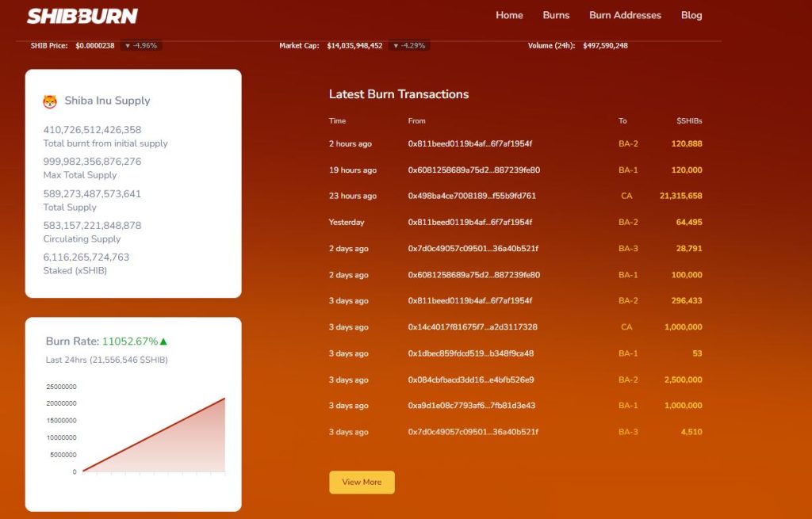Click the Shiba Inu coin icon
Image resolution: width=812 pixels, height=519 pixels.
[50, 101]
